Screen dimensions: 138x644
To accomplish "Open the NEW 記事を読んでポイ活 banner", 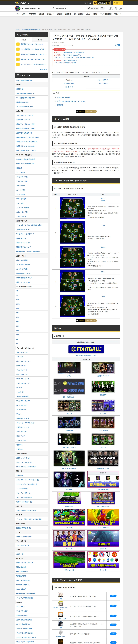I will 102,3.
